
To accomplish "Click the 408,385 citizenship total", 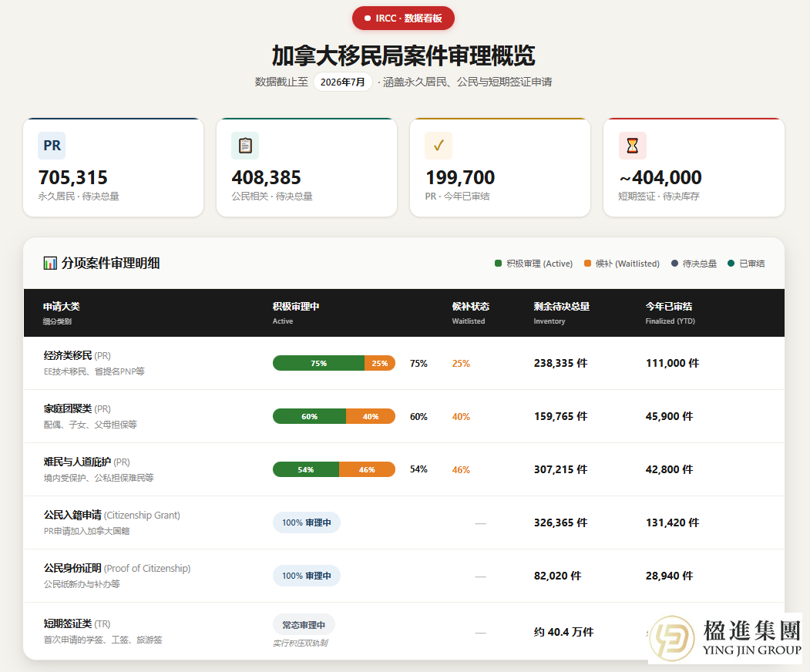I will click(x=266, y=178).
